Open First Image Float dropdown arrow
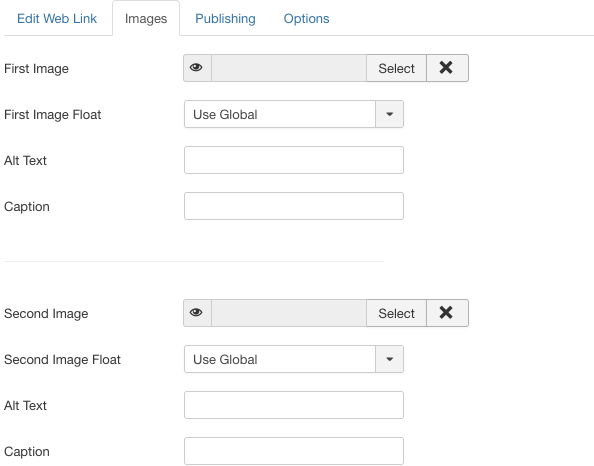594x466 pixels. (x=389, y=114)
